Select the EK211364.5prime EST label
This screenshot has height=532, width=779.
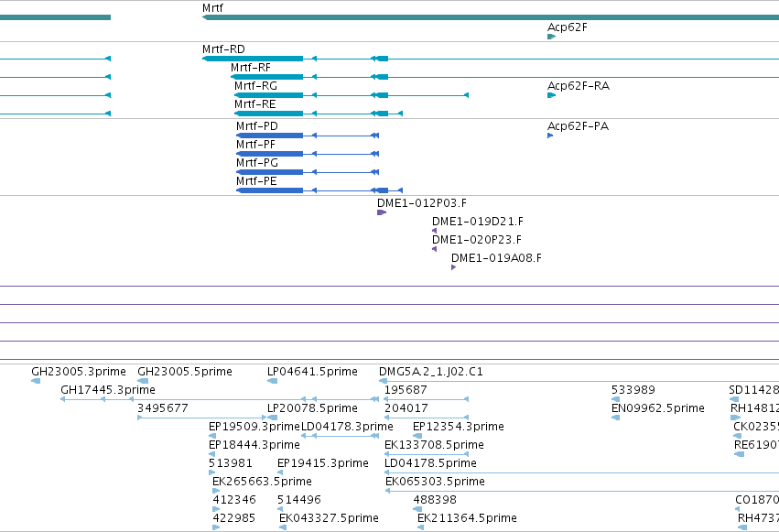click(x=467, y=518)
